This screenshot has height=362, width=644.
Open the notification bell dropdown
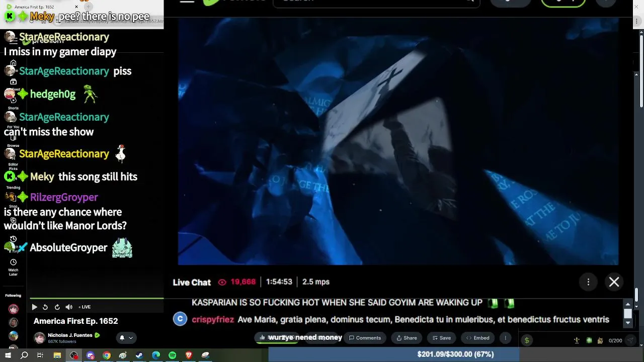tap(126, 338)
